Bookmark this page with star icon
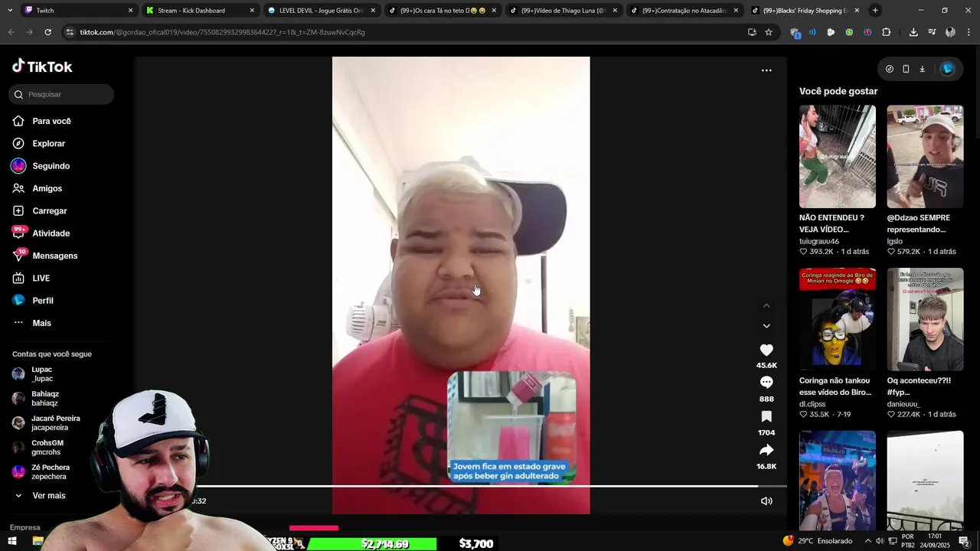 click(769, 32)
